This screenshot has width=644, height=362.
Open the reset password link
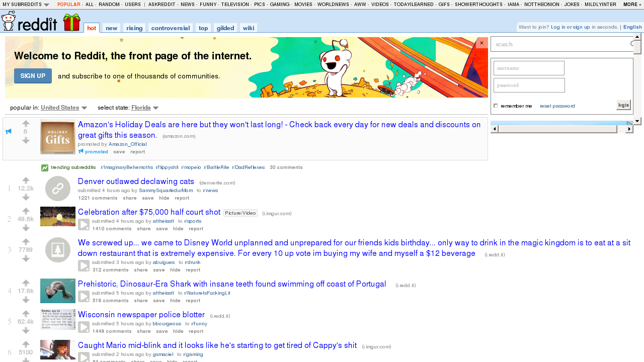557,106
